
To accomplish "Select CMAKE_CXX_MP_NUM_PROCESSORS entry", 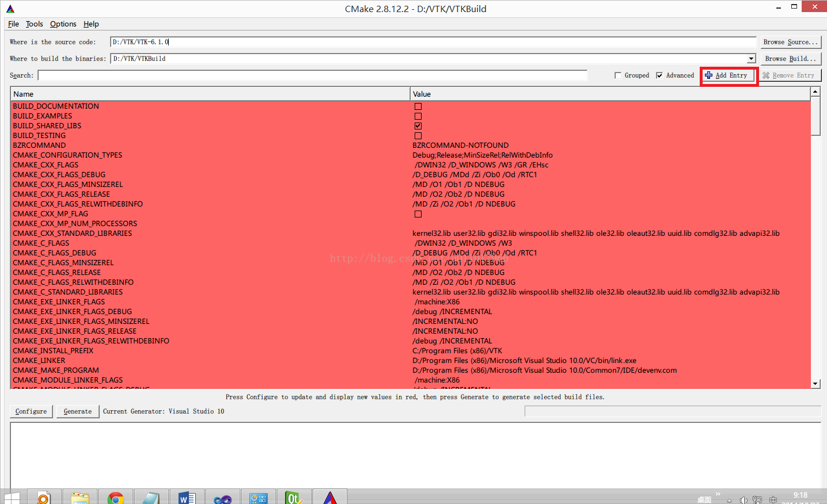I will (75, 224).
